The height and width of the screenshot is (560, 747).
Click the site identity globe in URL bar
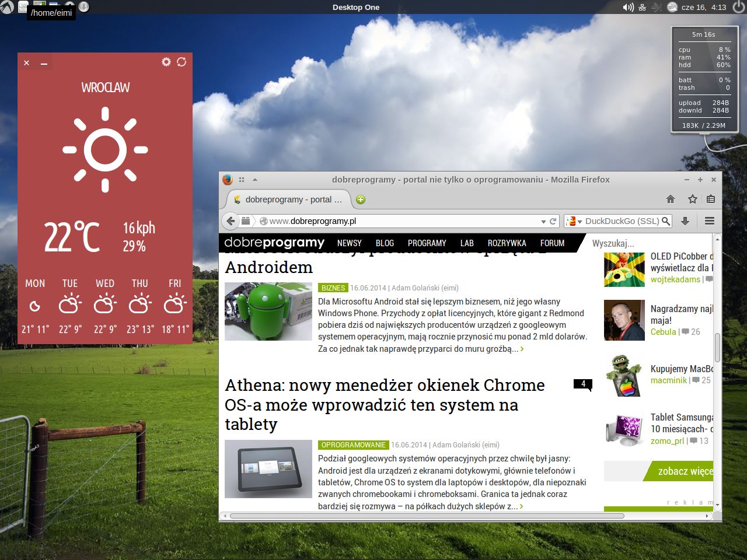pos(264,221)
